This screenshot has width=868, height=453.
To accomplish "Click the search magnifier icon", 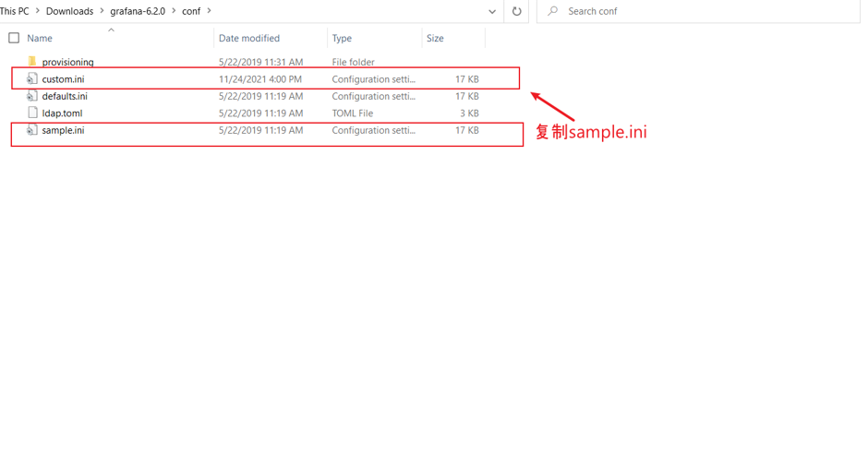I will point(552,11).
